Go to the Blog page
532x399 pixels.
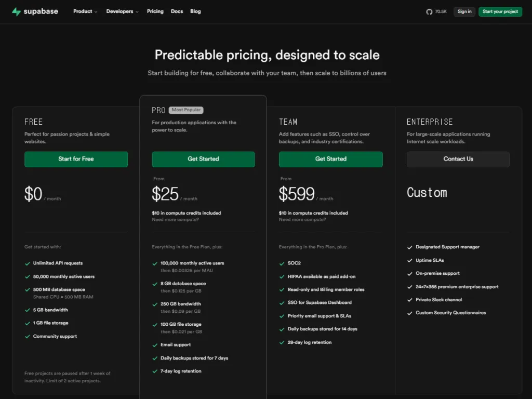tap(195, 11)
